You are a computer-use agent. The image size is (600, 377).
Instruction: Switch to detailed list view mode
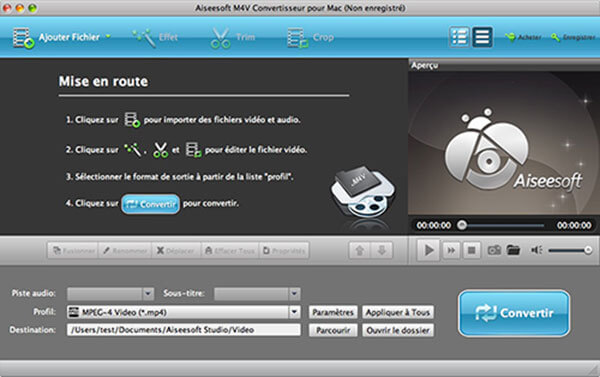point(459,37)
